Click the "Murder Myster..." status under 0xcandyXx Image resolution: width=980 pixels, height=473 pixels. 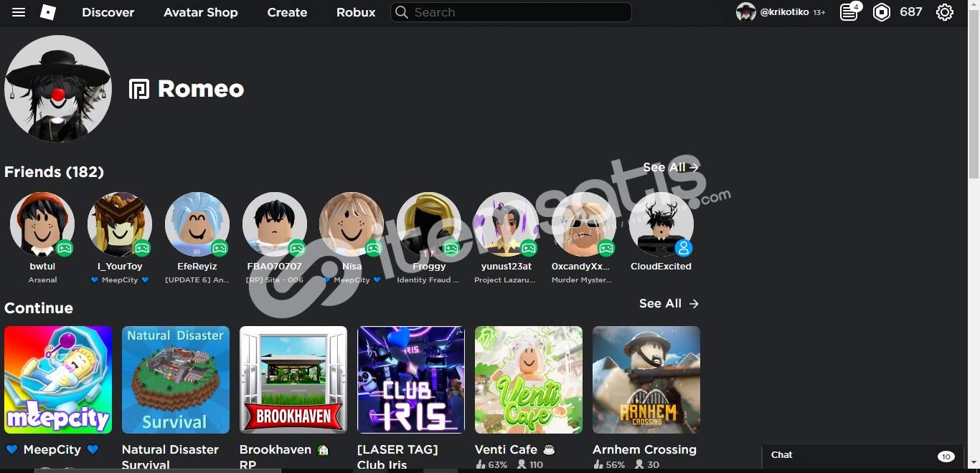click(582, 280)
